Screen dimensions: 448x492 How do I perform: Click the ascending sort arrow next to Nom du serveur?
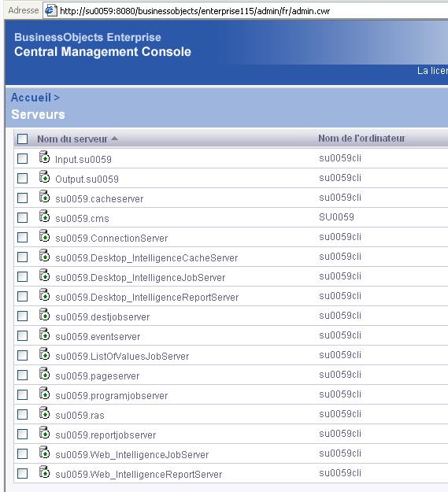point(114,139)
